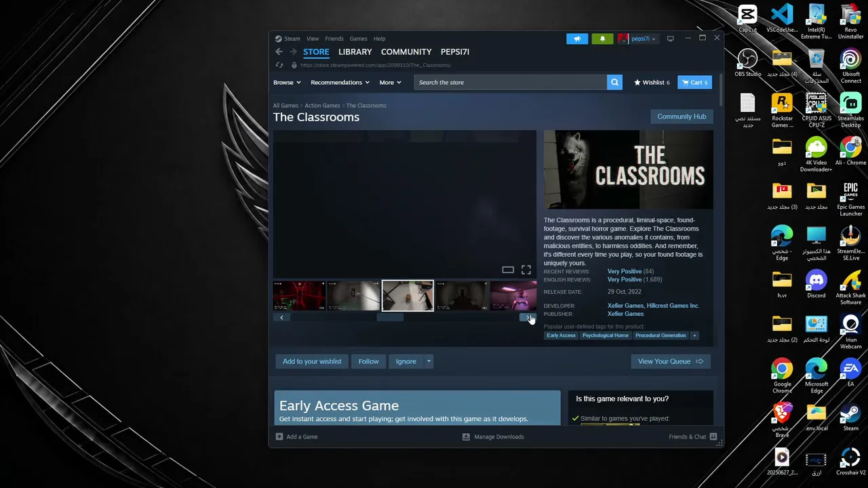Open the CapCut desktop shortcut
Screen dimensions: 868x488
pos(748,19)
